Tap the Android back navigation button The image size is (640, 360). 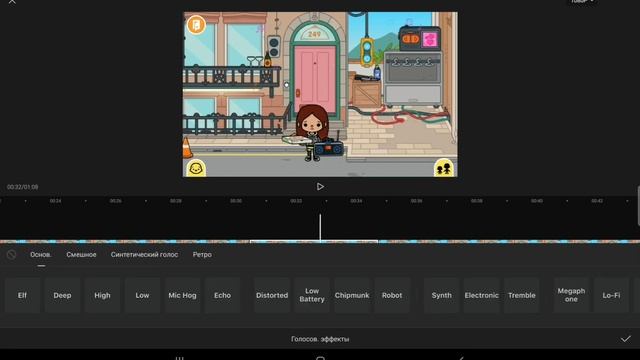point(461,358)
